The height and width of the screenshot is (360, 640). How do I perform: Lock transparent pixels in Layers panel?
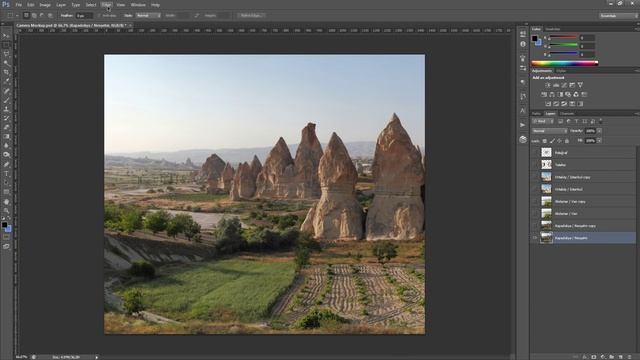pos(544,141)
